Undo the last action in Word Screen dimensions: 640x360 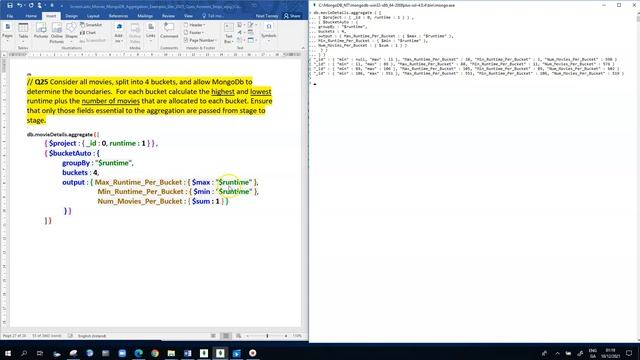(x=19, y=5)
